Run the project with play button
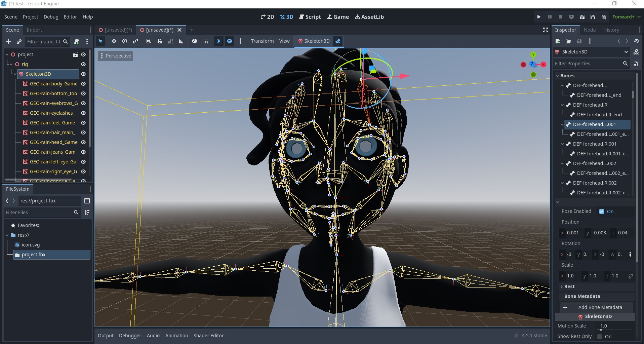Screen dimensions: 644x344 click(539, 17)
